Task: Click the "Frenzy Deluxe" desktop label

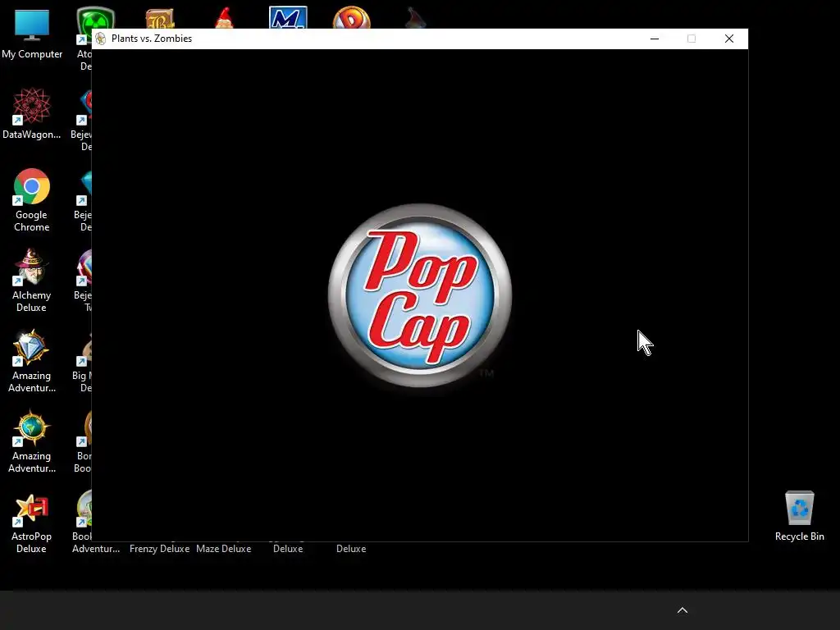Action: [160, 549]
